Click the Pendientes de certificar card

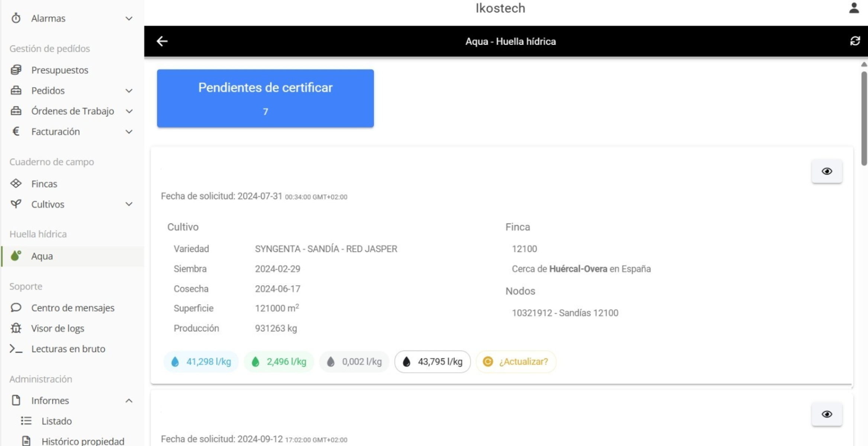(x=265, y=98)
